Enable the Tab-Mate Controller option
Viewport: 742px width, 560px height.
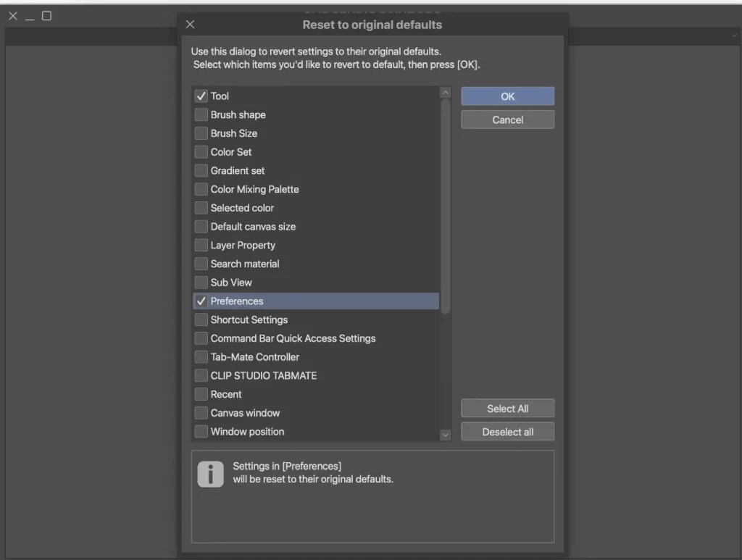pyautogui.click(x=201, y=356)
